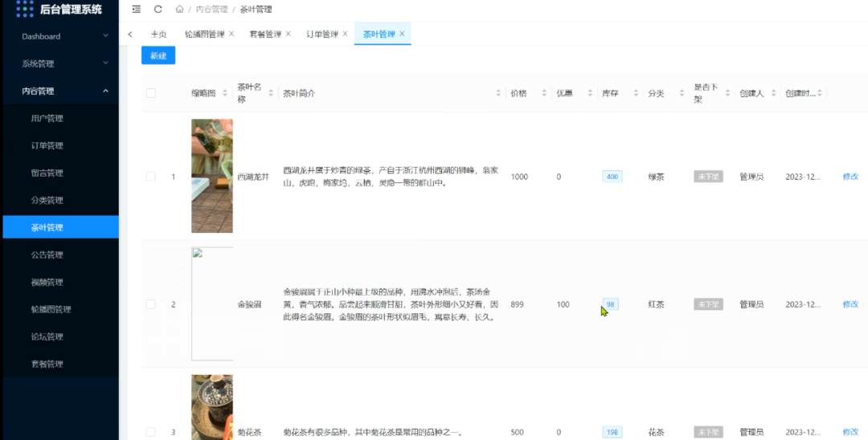The width and height of the screenshot is (868, 440).
Task: Open 套餐管理 in sidebar
Action: pos(61,364)
